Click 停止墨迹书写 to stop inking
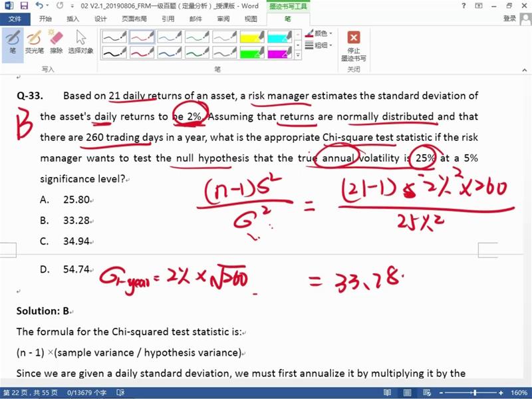This screenshot has height=399, width=532. (x=354, y=47)
